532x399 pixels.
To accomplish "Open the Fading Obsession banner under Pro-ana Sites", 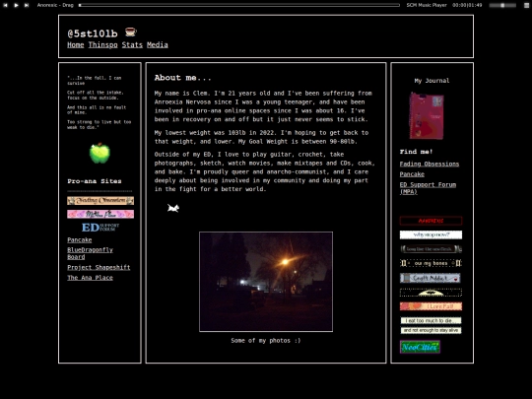I will pos(100,201).
